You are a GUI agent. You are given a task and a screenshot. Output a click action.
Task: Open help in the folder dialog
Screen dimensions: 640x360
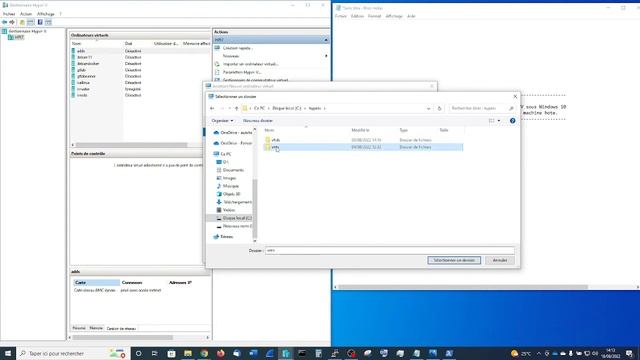pyautogui.click(x=512, y=121)
